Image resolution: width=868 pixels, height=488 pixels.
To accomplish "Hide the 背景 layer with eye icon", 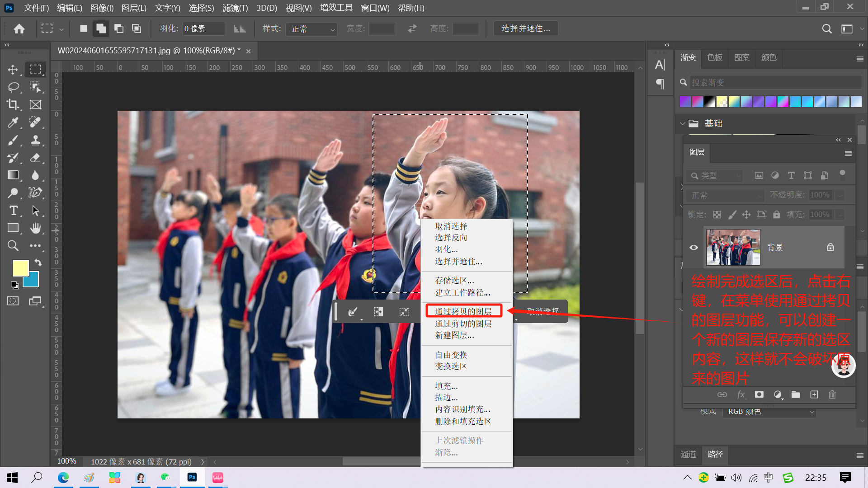I will tap(693, 247).
